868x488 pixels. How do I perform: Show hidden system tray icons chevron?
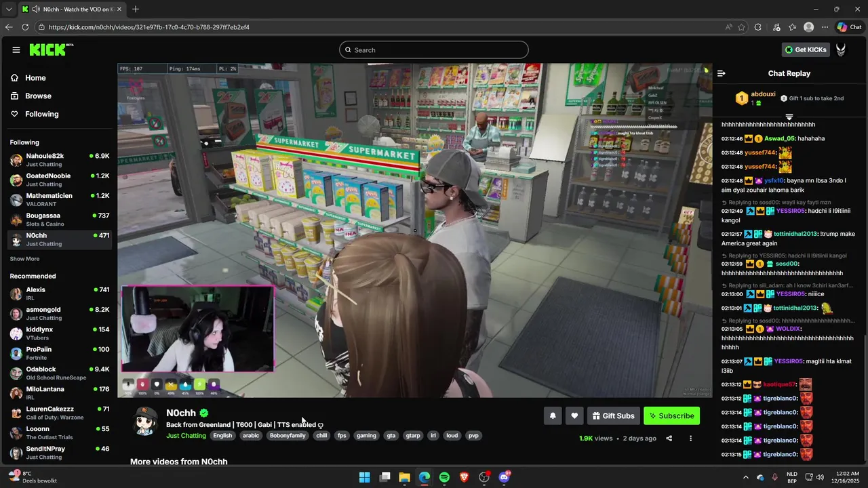pyautogui.click(x=746, y=477)
